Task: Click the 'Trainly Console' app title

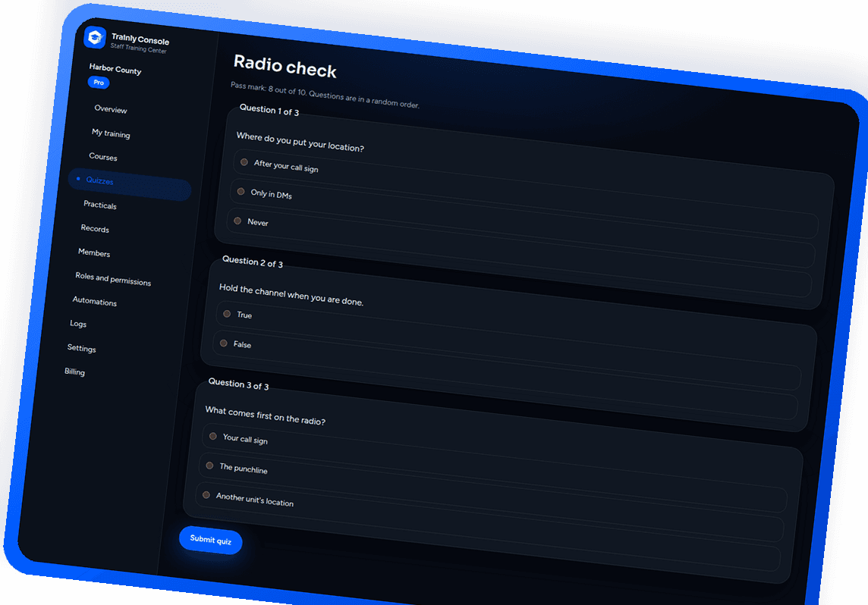Action: coord(140,39)
